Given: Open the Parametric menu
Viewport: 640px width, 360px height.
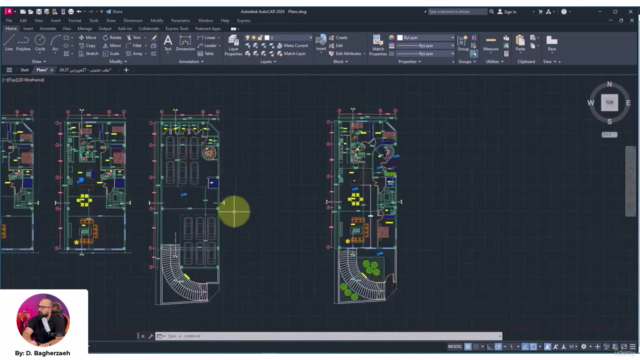Looking at the screenshot, I should coord(180,20).
